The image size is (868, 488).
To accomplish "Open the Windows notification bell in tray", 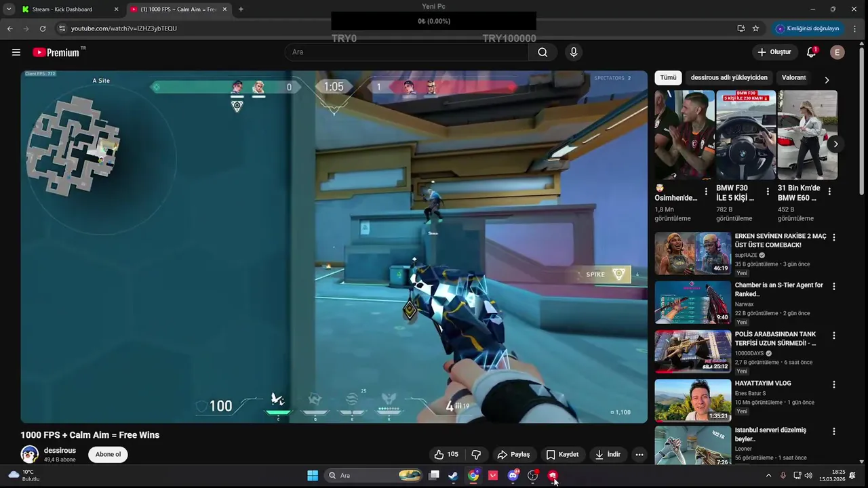I will (852, 475).
